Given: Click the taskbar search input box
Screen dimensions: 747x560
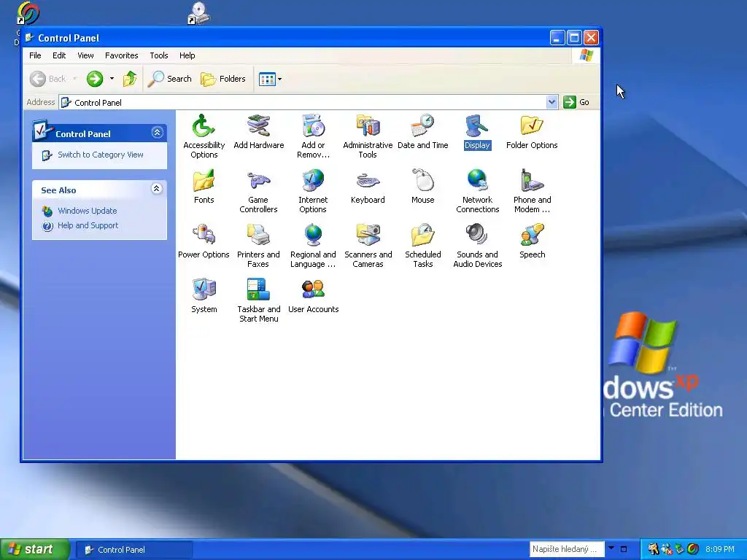Looking at the screenshot, I should coord(567,549).
